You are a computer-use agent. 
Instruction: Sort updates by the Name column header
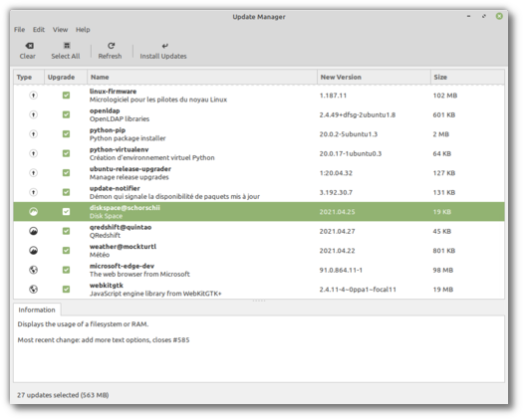coord(202,77)
